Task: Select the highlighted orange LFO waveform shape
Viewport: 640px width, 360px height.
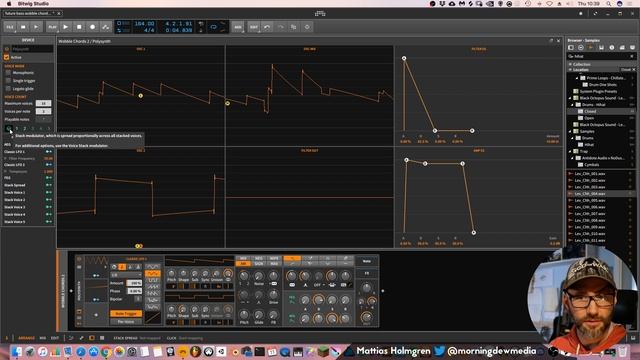Action: (153, 273)
